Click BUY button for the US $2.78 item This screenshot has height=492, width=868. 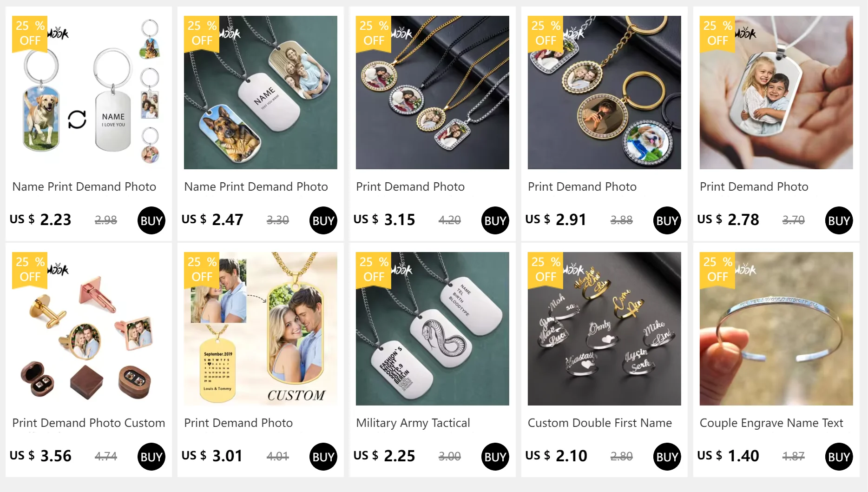coord(839,220)
